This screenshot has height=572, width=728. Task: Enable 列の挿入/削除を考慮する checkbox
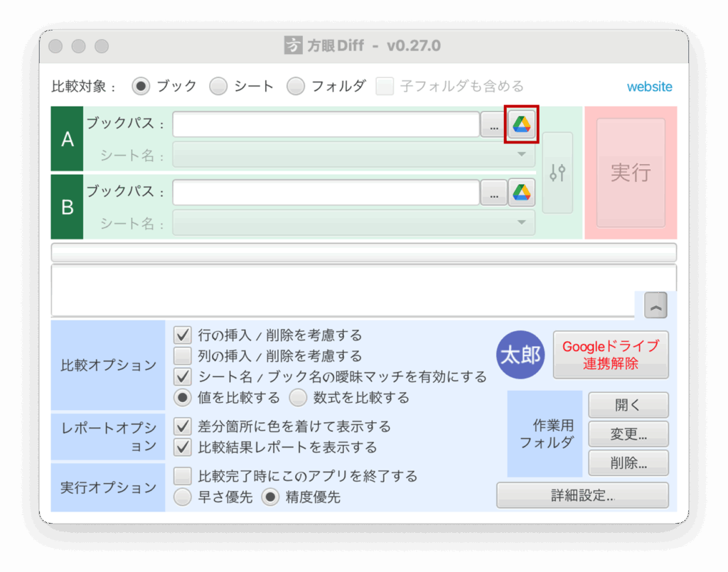pos(183,356)
